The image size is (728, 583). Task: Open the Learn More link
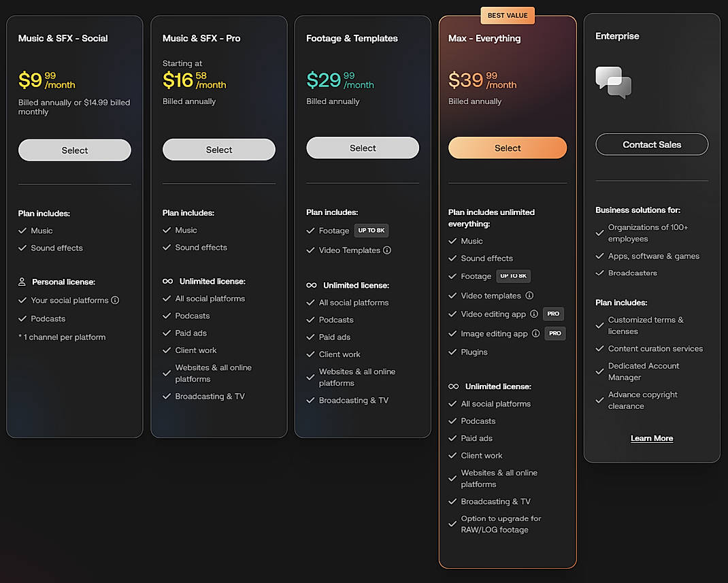(x=651, y=438)
